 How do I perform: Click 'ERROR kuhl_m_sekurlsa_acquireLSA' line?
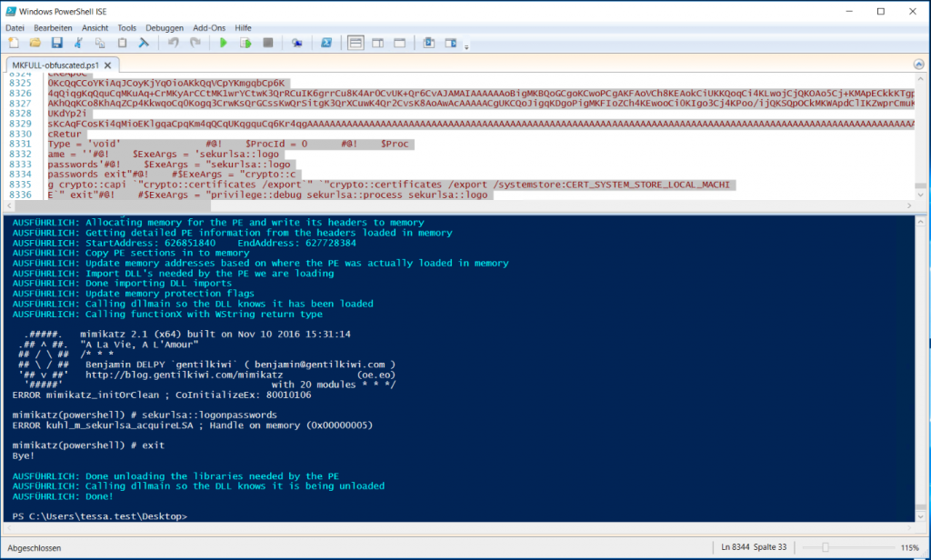193,425
